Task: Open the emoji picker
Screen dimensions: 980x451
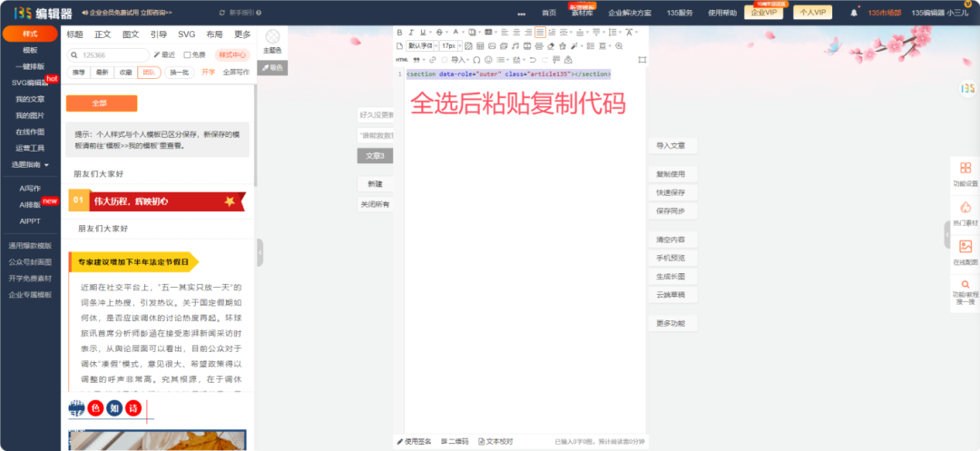Action: [x=489, y=59]
